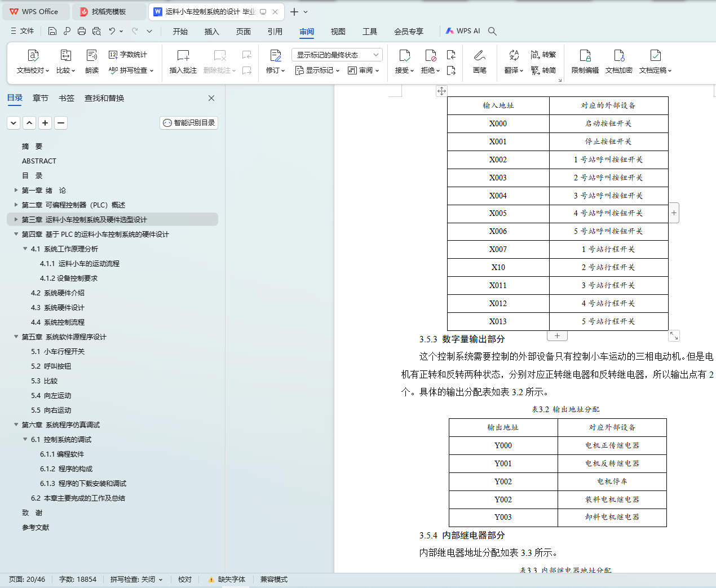Click the undo arrow icon
The width and height of the screenshot is (716, 588).
112,31
